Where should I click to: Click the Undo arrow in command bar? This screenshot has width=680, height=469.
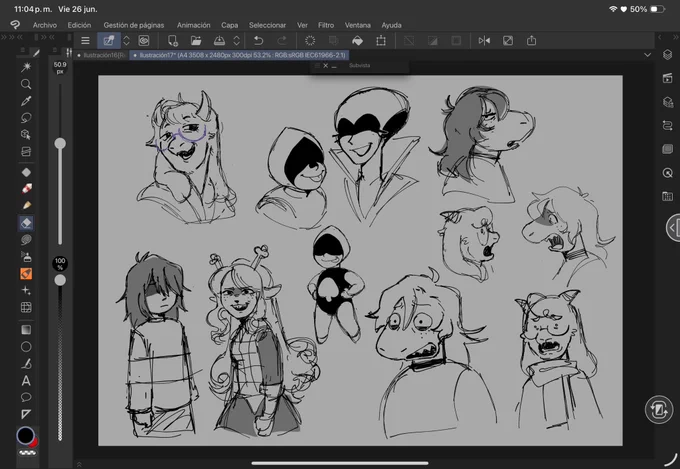pos(258,41)
